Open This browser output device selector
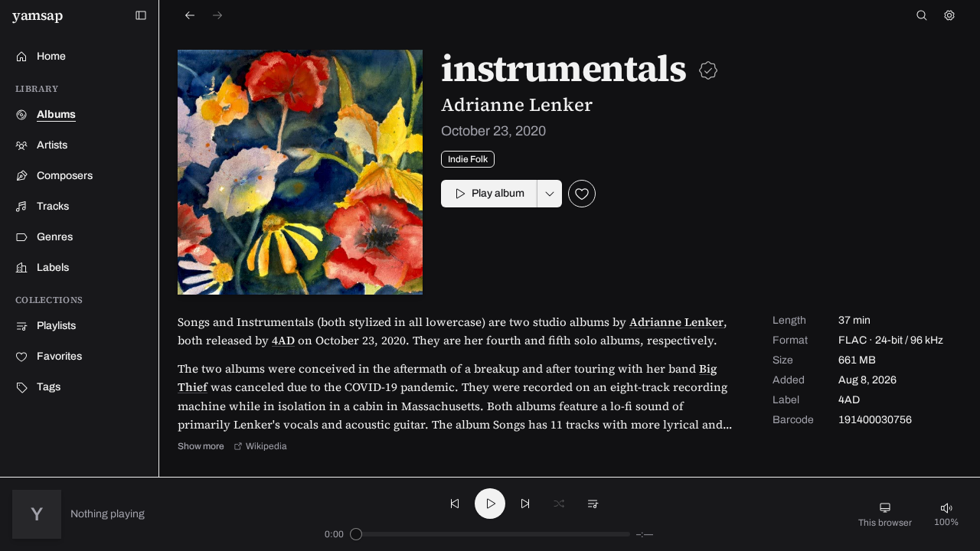 [x=885, y=514]
